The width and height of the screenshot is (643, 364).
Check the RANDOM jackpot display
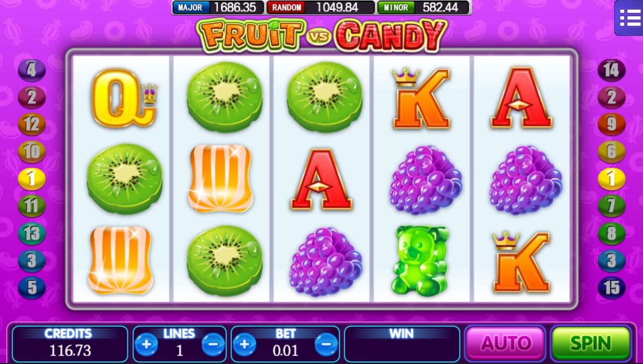coord(320,8)
